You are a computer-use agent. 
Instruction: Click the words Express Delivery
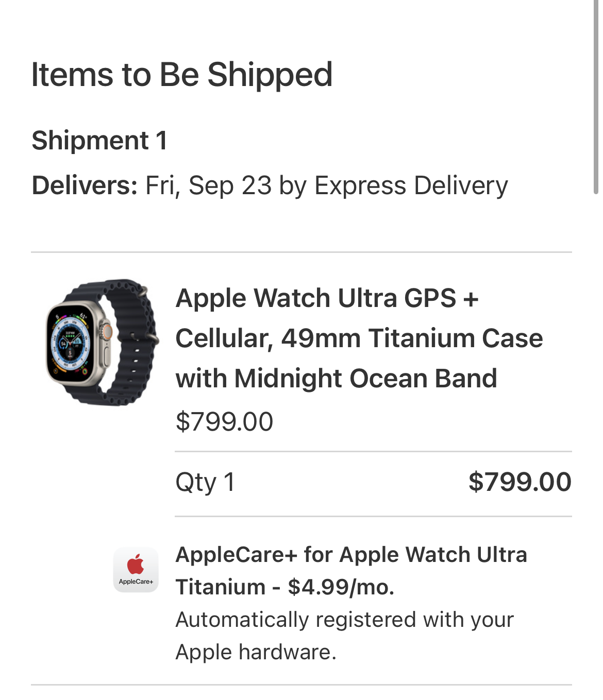[x=411, y=185]
